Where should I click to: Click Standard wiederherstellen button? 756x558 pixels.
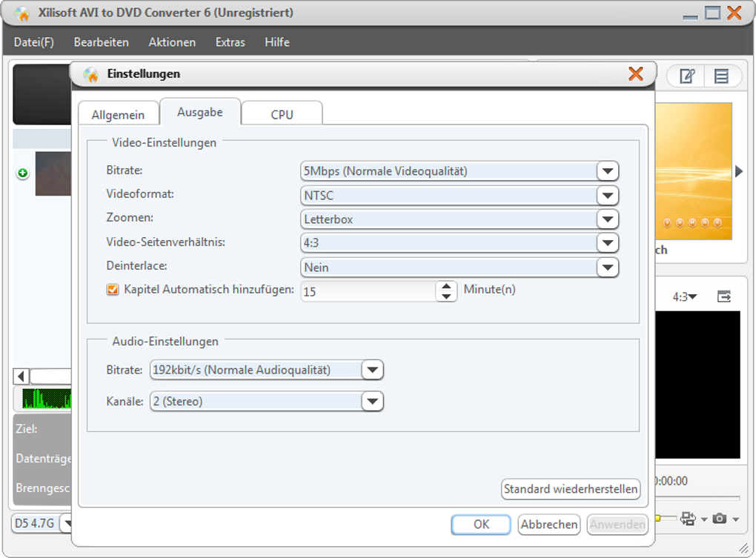point(571,489)
